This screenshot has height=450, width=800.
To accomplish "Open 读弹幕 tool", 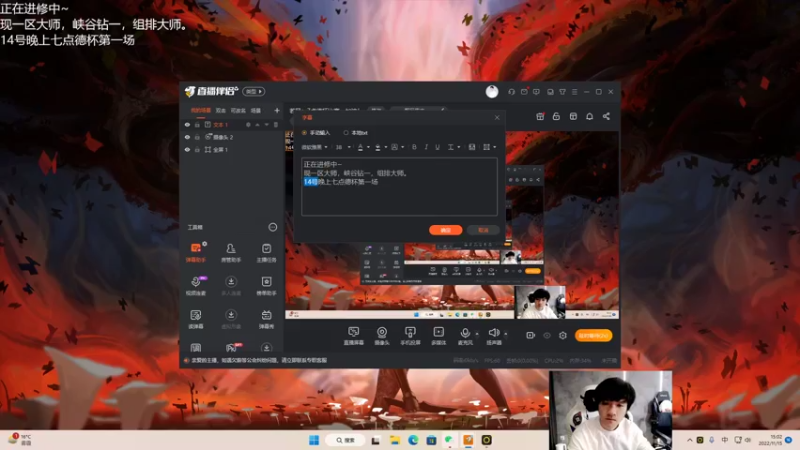I will tap(195, 319).
